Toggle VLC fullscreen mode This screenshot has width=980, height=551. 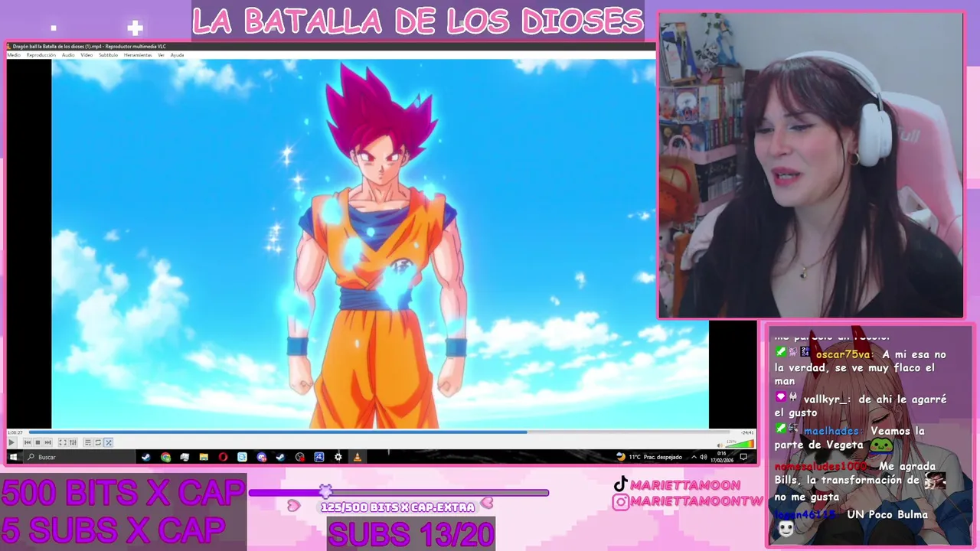(63, 442)
